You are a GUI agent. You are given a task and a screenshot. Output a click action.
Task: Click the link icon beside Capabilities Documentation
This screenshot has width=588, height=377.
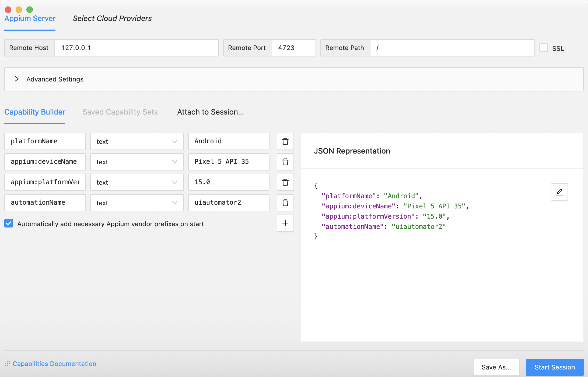[8, 364]
